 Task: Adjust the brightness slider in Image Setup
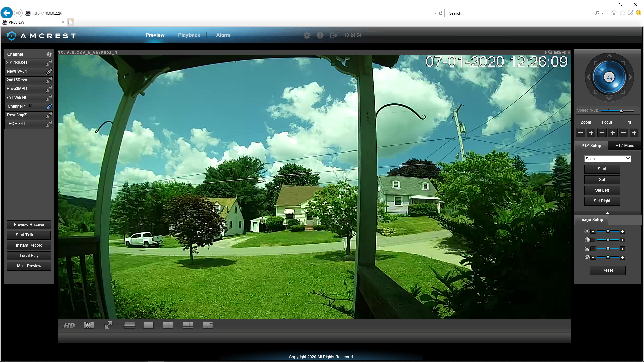pyautogui.click(x=608, y=231)
